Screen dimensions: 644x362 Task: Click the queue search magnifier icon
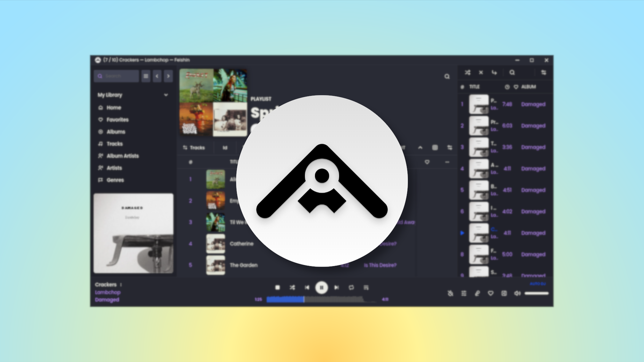[512, 72]
